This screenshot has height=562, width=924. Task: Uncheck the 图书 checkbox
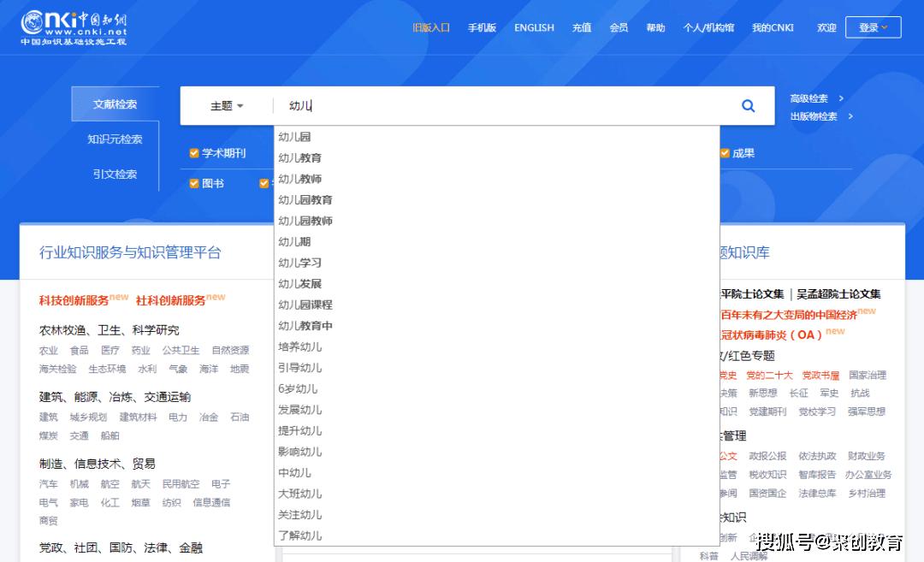tap(193, 183)
